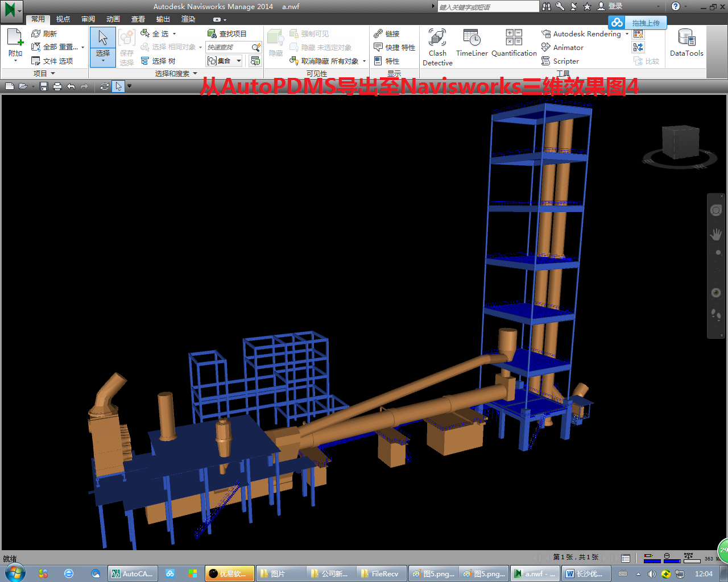The height and width of the screenshot is (582, 728).
Task: Switch to the 常用 (Home) ribbon tab
Action: tap(38, 19)
